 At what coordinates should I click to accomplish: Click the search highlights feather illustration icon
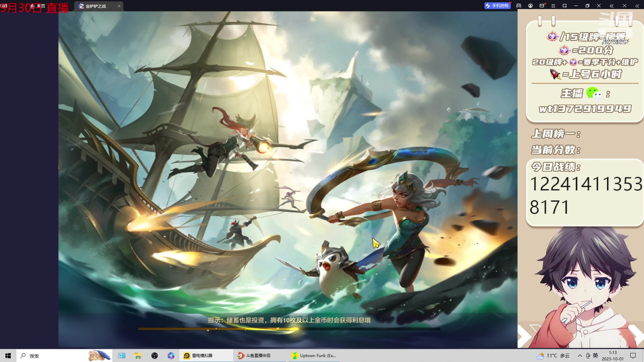(99, 356)
